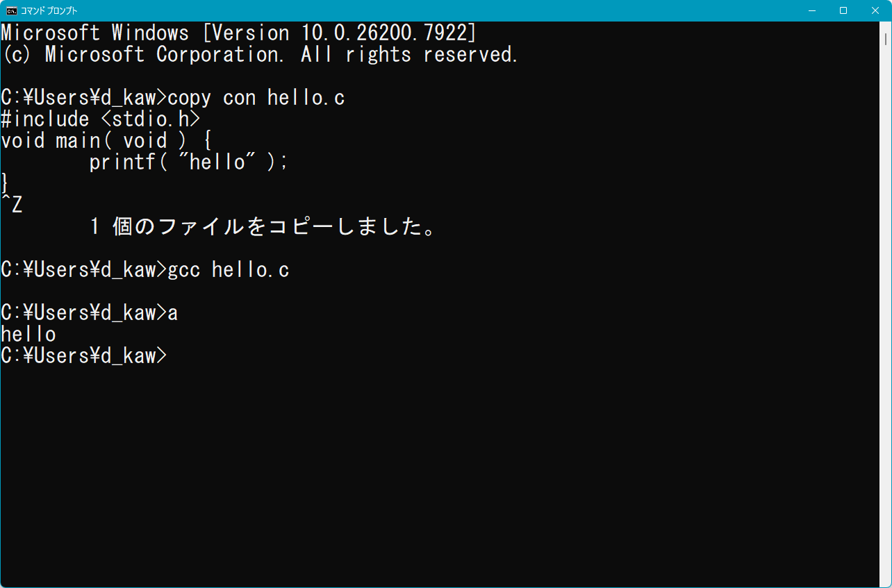The width and height of the screenshot is (892, 588).
Task: Open the Command Prompt system menu icon
Action: tap(12, 10)
